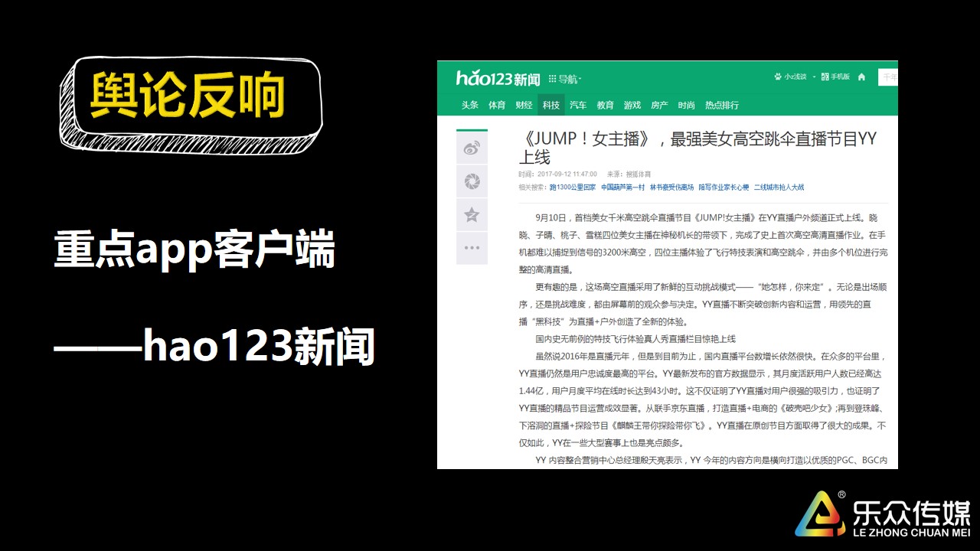The height and width of the screenshot is (551, 980).
Task: Share the article to Sina Weibo
Action: click(472, 148)
